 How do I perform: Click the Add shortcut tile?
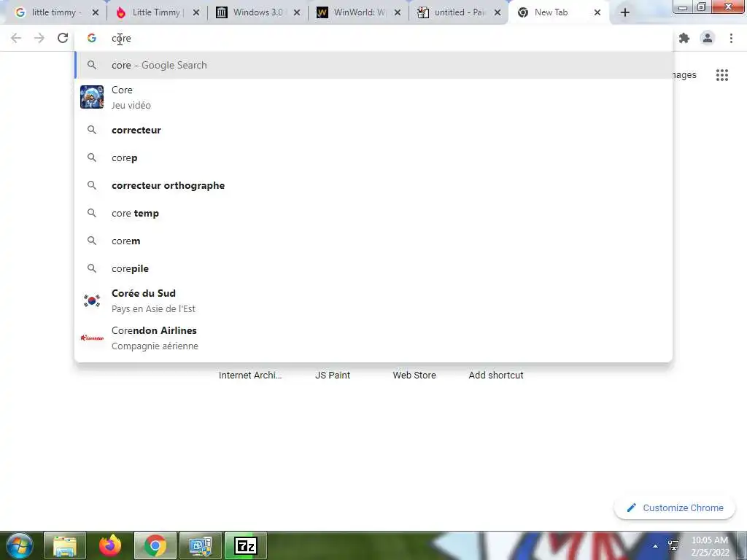pos(496,376)
